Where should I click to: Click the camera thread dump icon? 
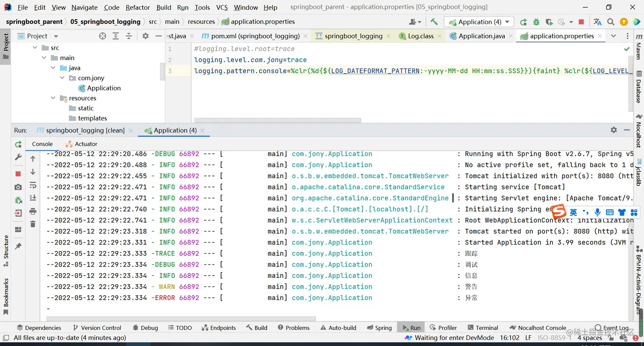pyautogui.click(x=18, y=187)
